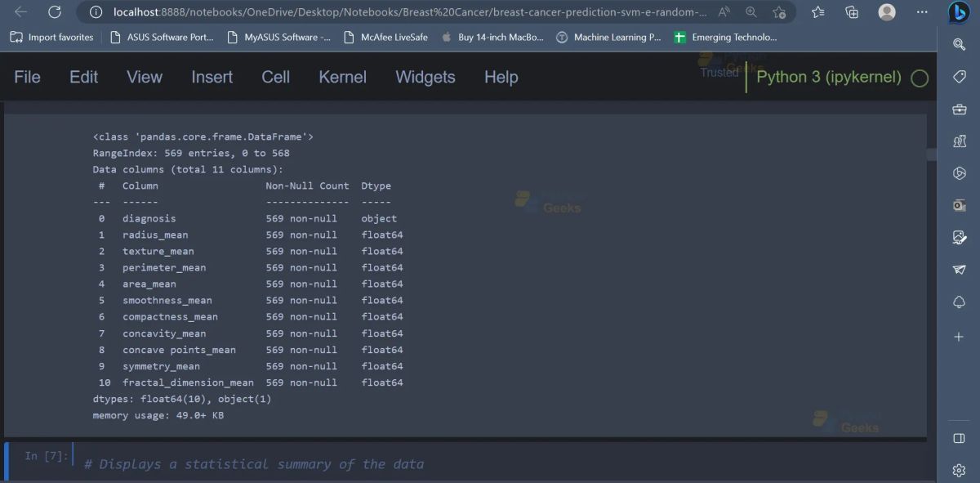Image resolution: width=980 pixels, height=483 pixels.
Task: Go back using the browser back arrow
Action: (x=21, y=12)
